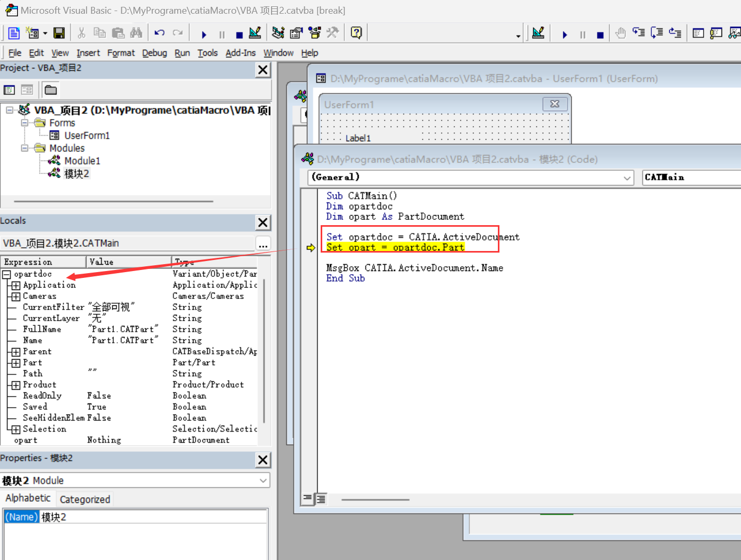The image size is (741, 560).
Task: Collapse the Modules folder
Action: click(24, 148)
